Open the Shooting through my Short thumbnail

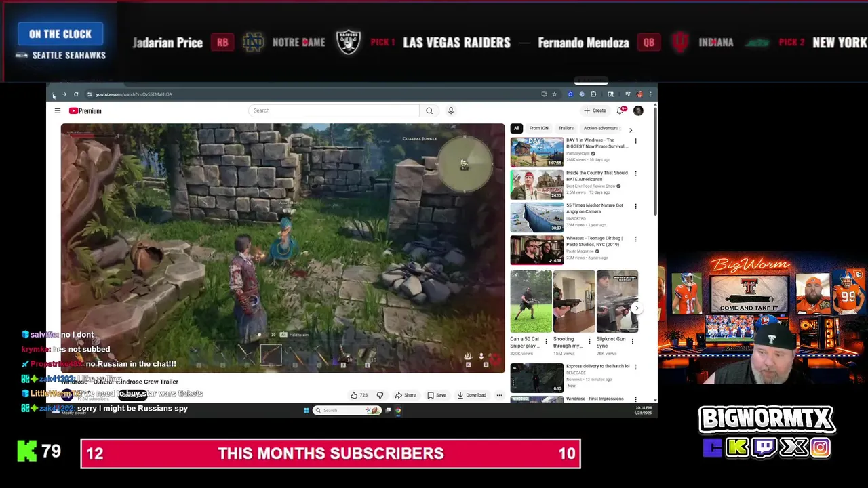(574, 302)
